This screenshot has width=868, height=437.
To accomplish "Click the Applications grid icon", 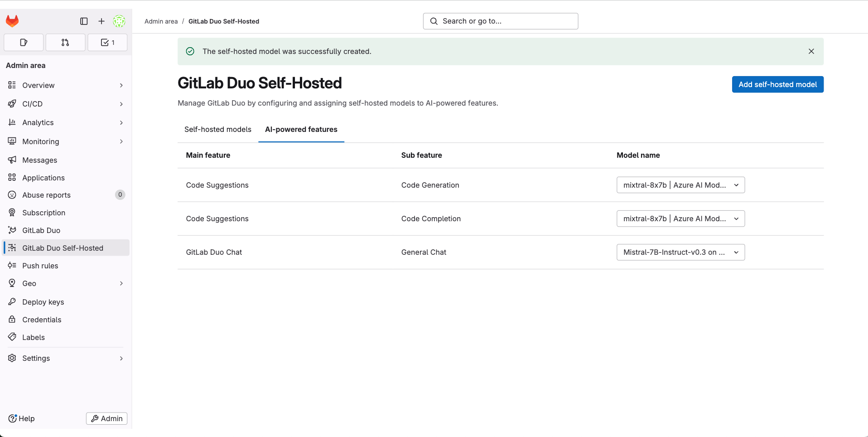I will point(12,178).
